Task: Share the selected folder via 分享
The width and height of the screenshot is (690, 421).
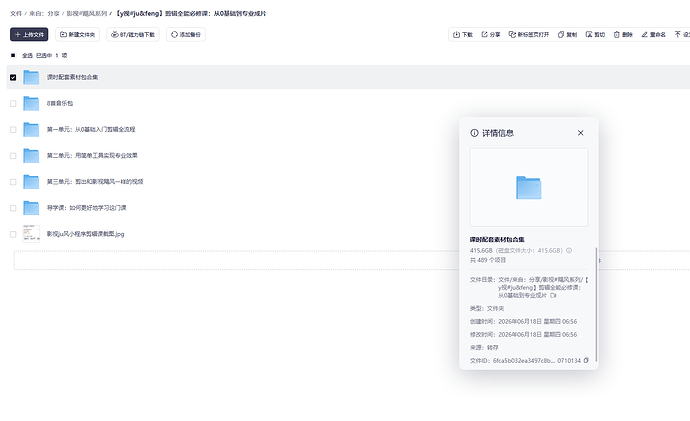Action: click(x=491, y=34)
